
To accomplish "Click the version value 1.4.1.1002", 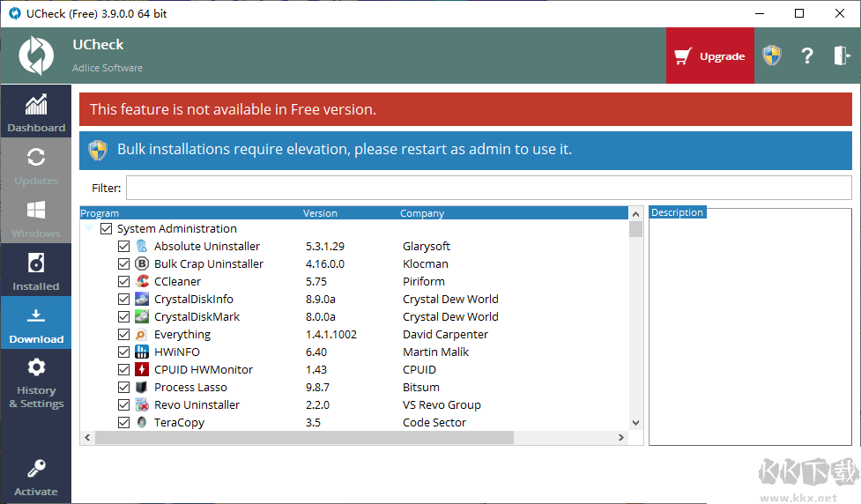I will tap(331, 334).
